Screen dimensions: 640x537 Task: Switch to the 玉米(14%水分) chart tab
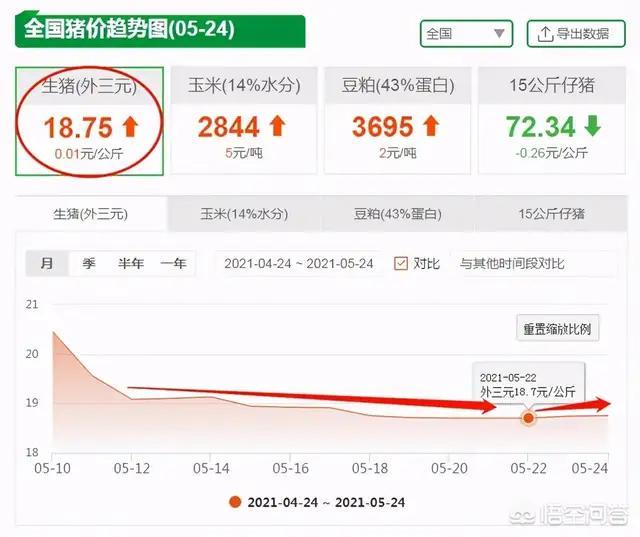pos(244,214)
